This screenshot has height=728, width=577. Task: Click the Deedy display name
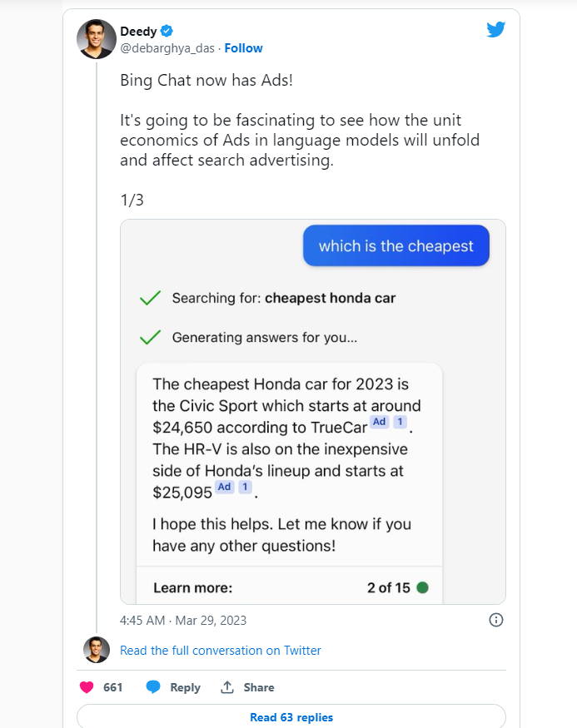tap(138, 31)
